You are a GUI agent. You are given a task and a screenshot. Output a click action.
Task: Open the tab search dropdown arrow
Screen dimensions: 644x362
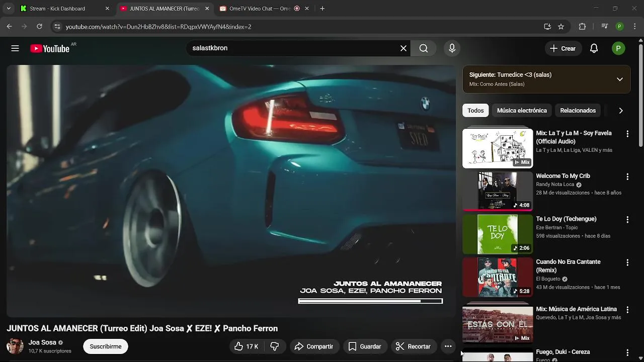pos(8,9)
